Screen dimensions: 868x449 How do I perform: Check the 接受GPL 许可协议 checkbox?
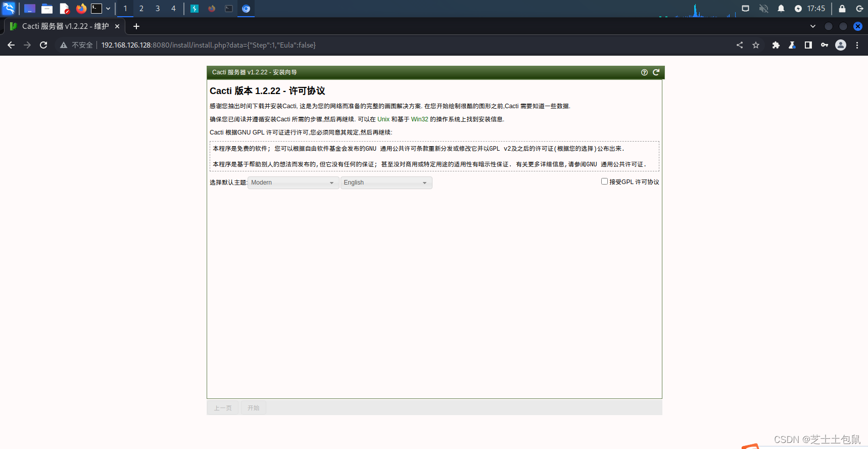[604, 182]
